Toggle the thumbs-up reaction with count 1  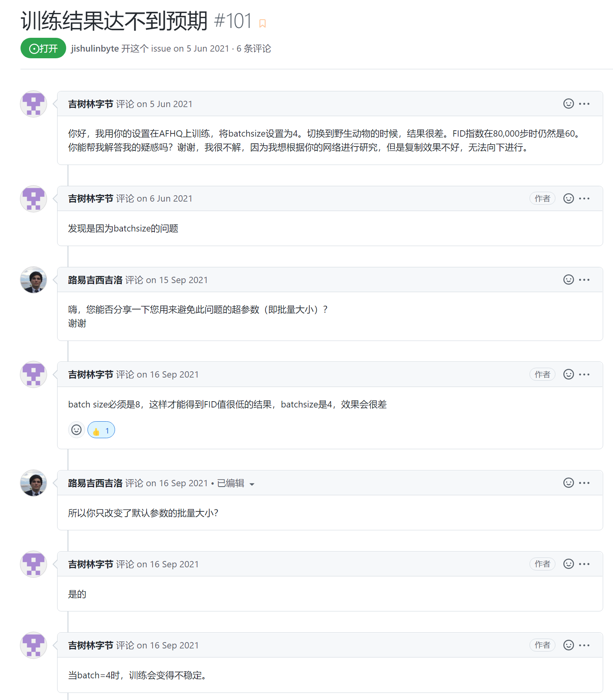pyautogui.click(x=101, y=430)
